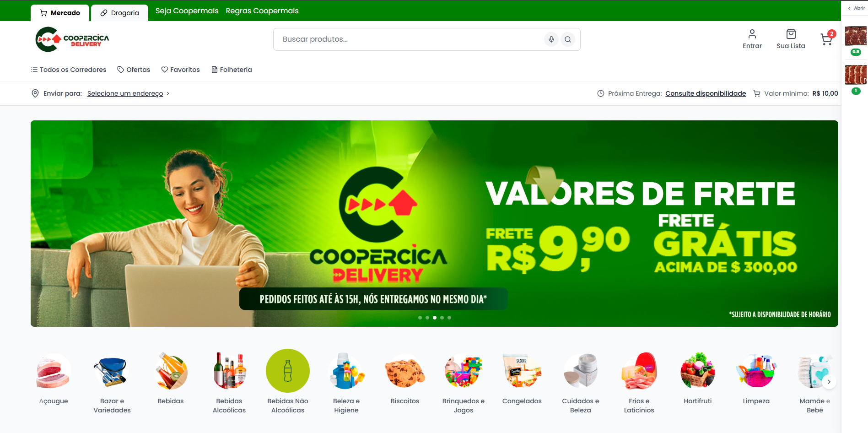Expand Todos os Corredores menu
868x433 pixels.
click(x=69, y=70)
